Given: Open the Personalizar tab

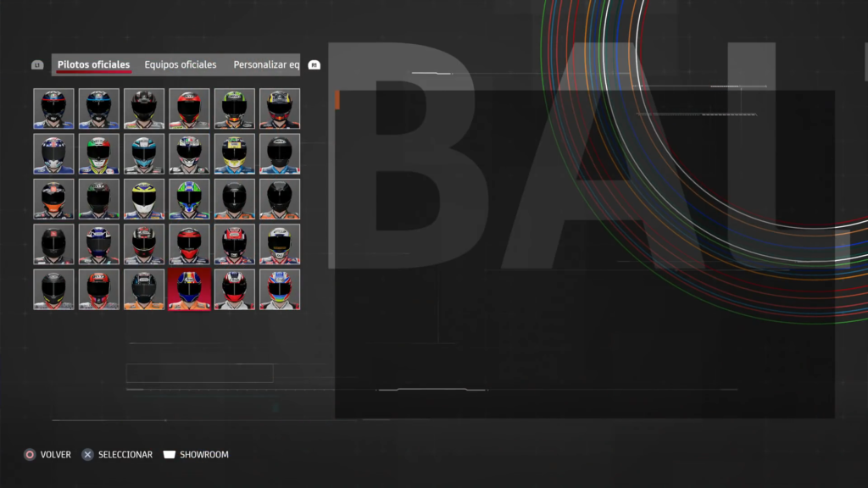Looking at the screenshot, I should [266, 64].
